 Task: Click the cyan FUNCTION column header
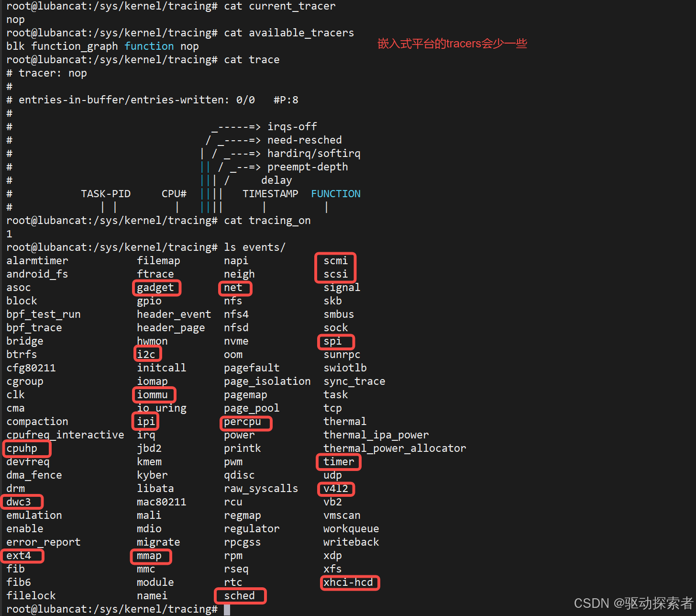tap(335, 193)
